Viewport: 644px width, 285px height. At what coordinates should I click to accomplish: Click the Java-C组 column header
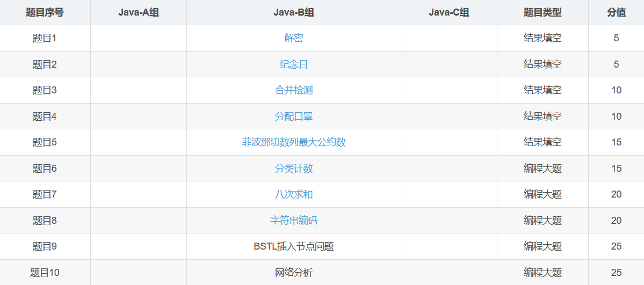click(x=449, y=12)
